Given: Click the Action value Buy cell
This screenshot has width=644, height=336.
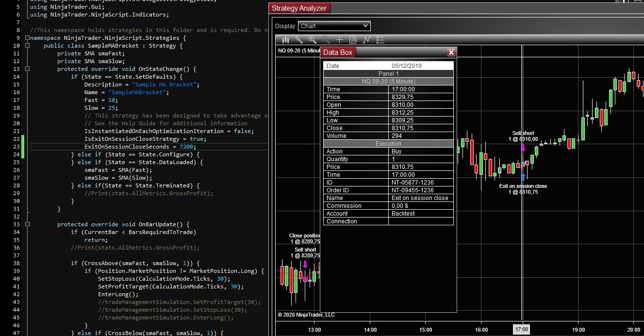Looking at the screenshot, I should (421, 151).
